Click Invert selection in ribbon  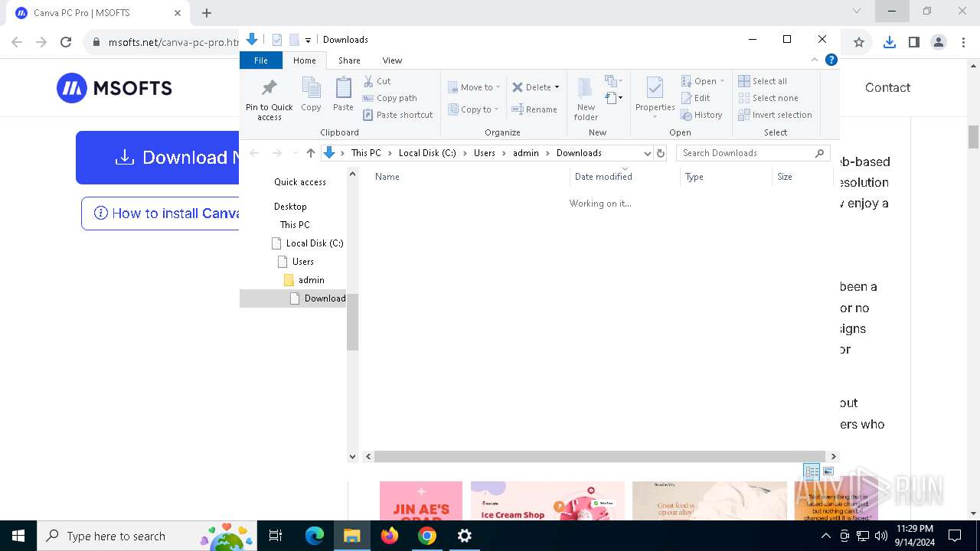(775, 115)
